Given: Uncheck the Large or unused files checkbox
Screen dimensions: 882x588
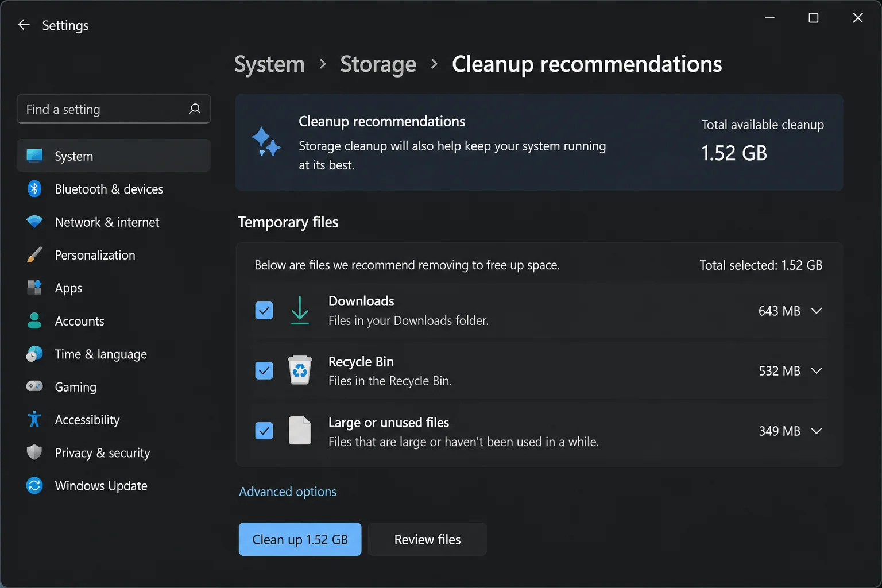Looking at the screenshot, I should click(264, 431).
